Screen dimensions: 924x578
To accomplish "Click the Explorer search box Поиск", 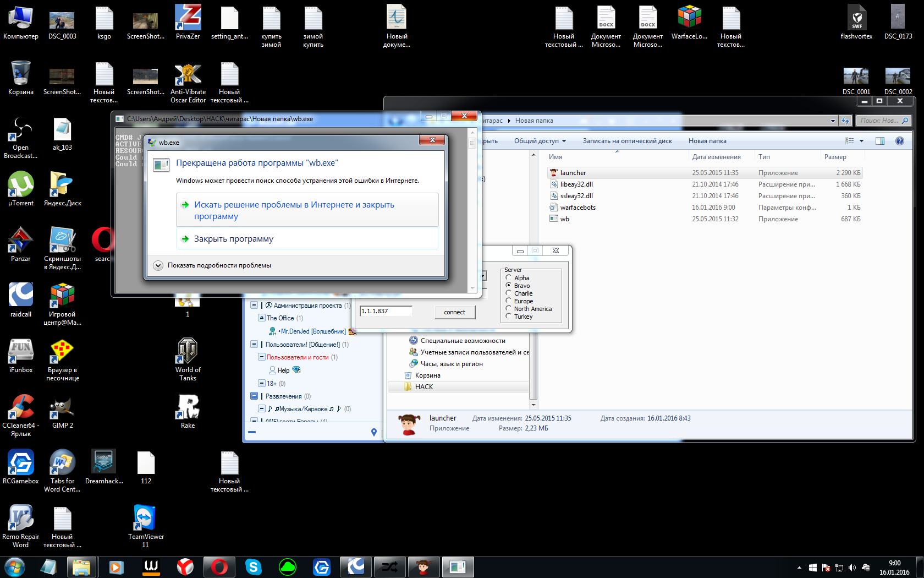I will coord(883,121).
